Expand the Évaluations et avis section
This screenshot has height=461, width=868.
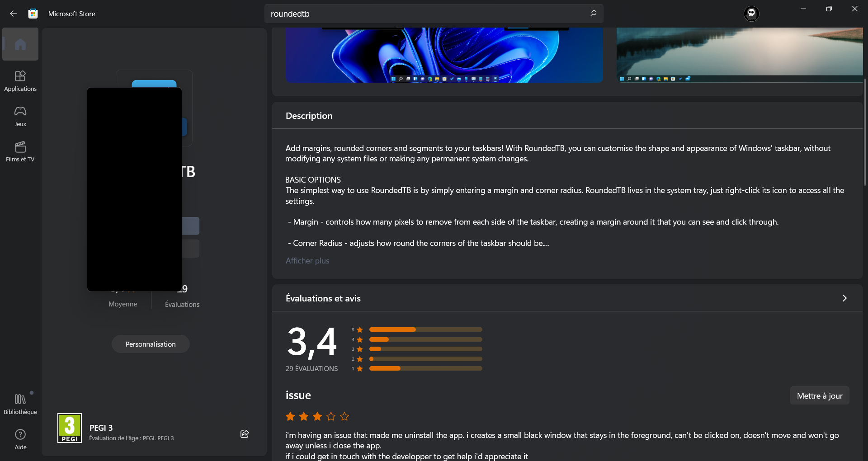(x=844, y=298)
